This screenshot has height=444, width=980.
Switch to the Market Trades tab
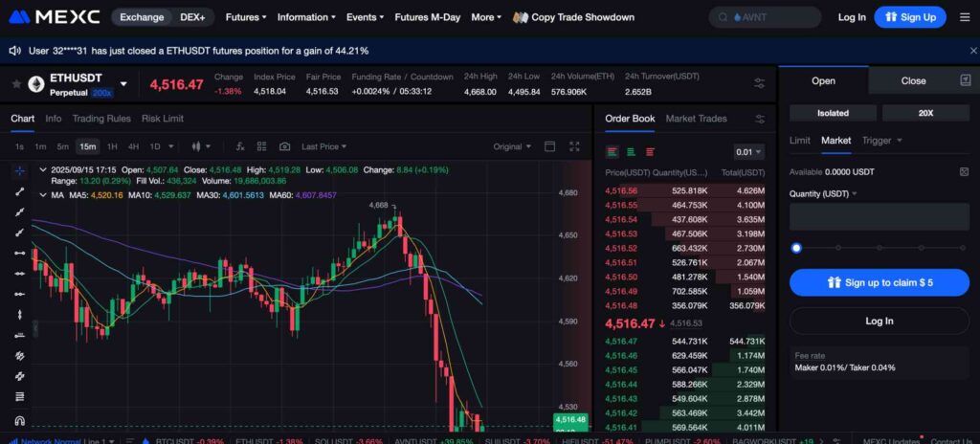click(x=697, y=119)
